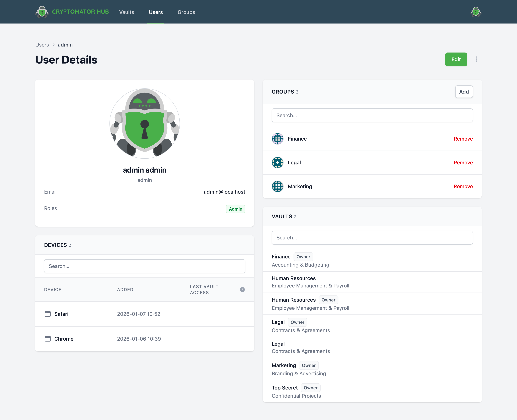Click the last vault access help icon
Viewport: 517px width, 420px height.
pos(242,290)
